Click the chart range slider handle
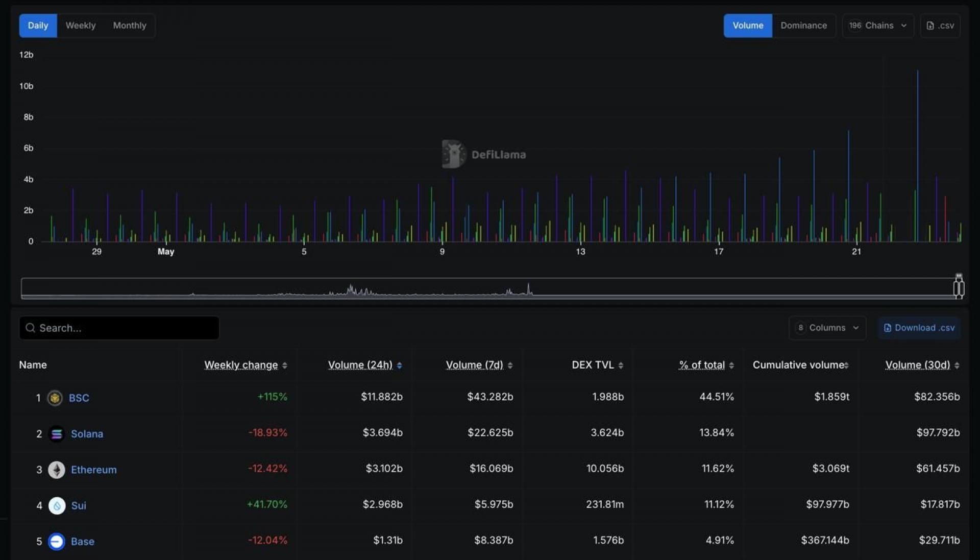980x560 pixels. point(959,288)
